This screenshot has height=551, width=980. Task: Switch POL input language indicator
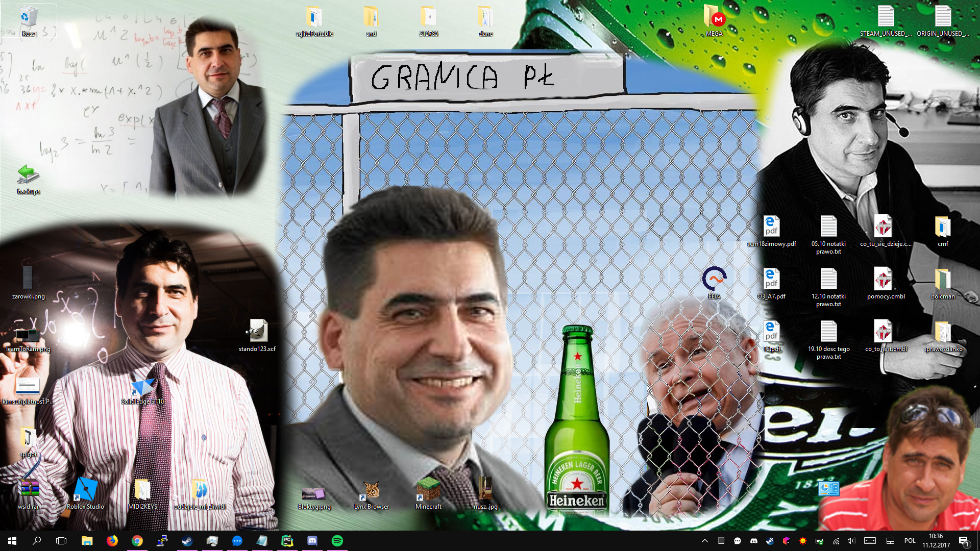[x=910, y=541]
